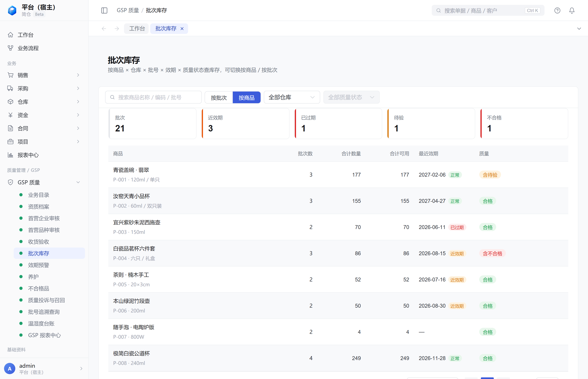Open 效期预警 in the sidebar
Viewport: 588px width, 379px height.
(49, 265)
